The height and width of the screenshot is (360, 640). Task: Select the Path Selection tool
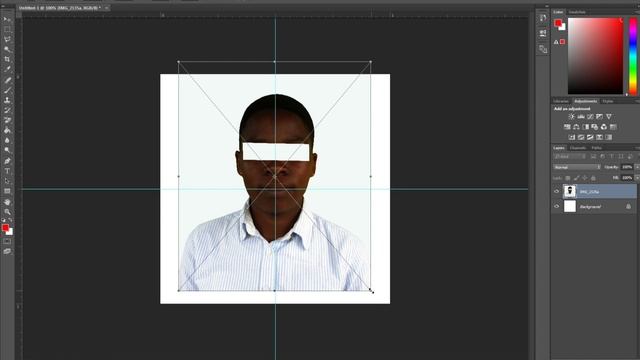7,181
